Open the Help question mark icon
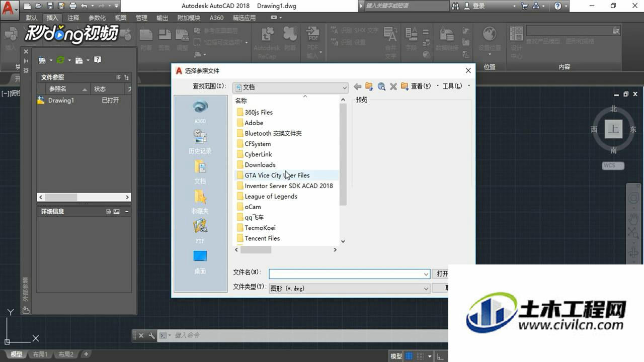644x362 pixels. click(x=558, y=6)
